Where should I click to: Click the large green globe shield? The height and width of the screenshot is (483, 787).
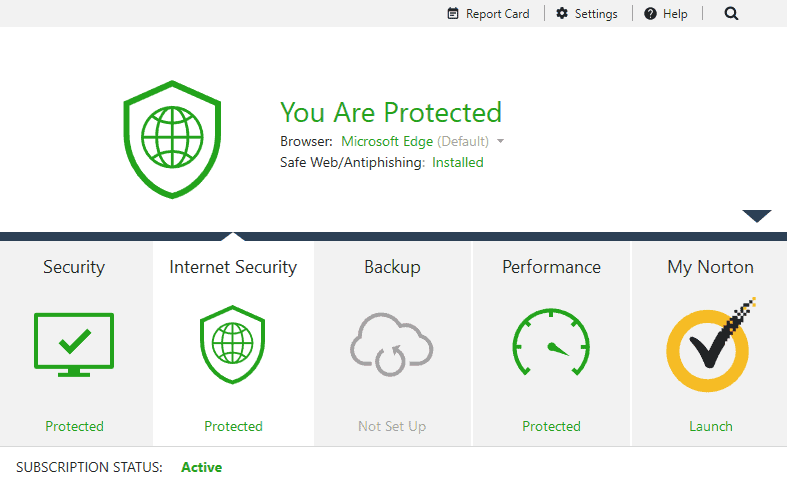[x=172, y=140]
